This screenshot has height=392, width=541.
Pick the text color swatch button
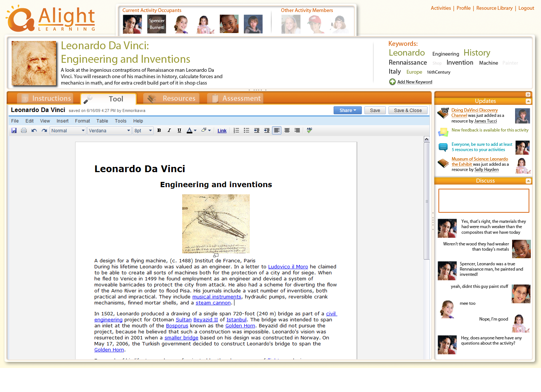click(189, 130)
